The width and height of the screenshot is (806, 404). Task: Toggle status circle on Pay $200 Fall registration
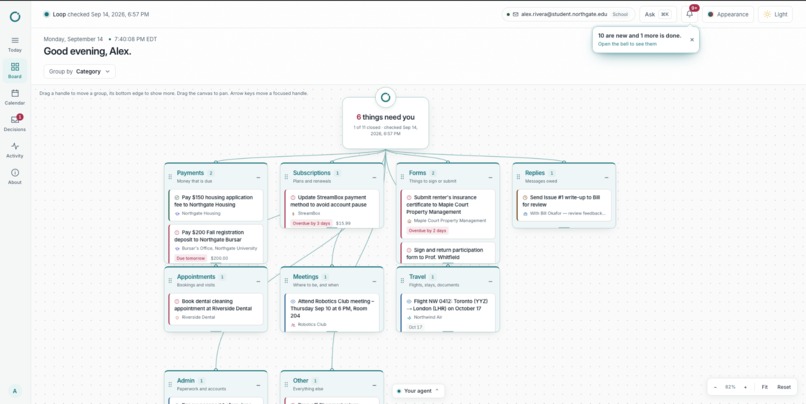pos(177,232)
